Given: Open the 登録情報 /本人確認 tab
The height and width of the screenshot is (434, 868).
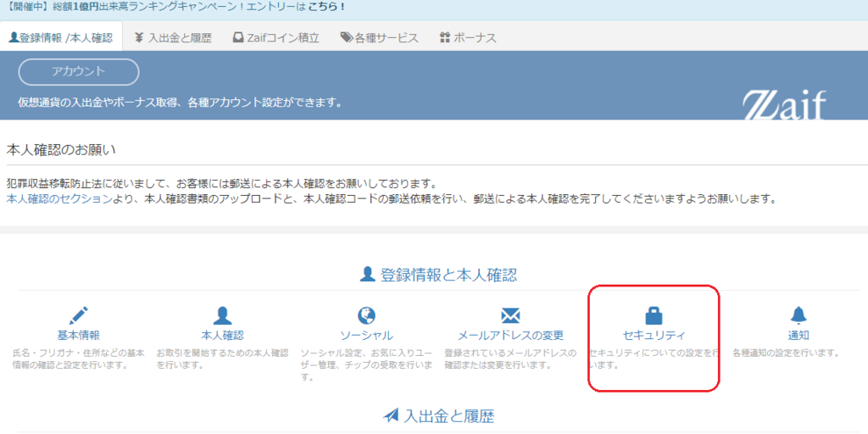Looking at the screenshot, I should [x=61, y=37].
